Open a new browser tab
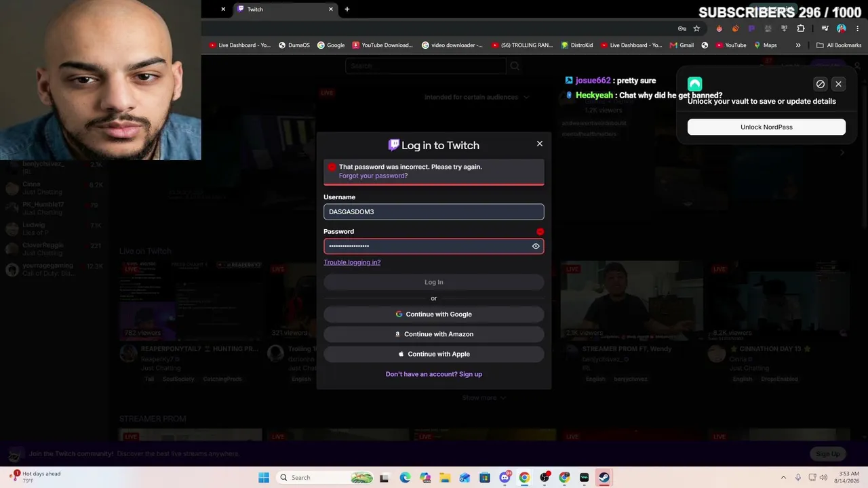This screenshot has width=868, height=488. [347, 9]
